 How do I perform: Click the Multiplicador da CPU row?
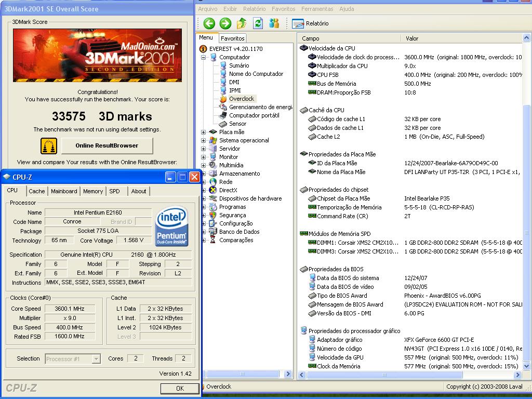pyautogui.click(x=410, y=66)
